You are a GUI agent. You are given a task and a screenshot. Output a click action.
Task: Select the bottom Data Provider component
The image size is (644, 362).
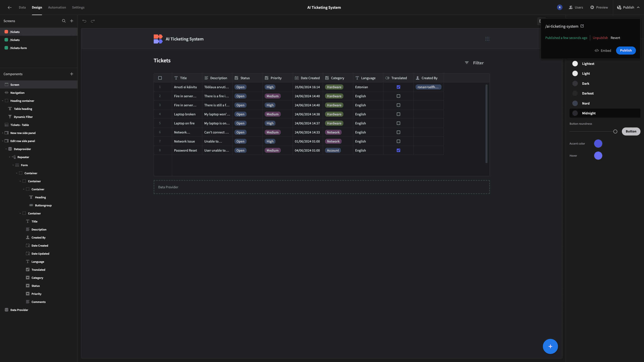[x=19, y=310]
